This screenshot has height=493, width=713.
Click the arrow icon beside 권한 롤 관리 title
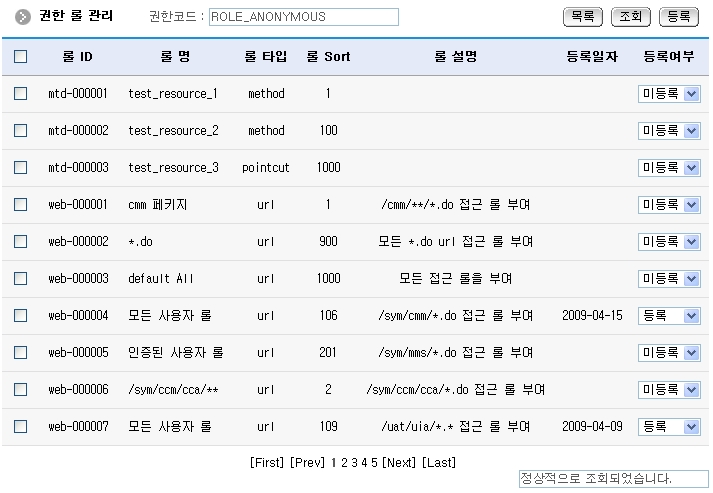pyautogui.click(x=22, y=17)
